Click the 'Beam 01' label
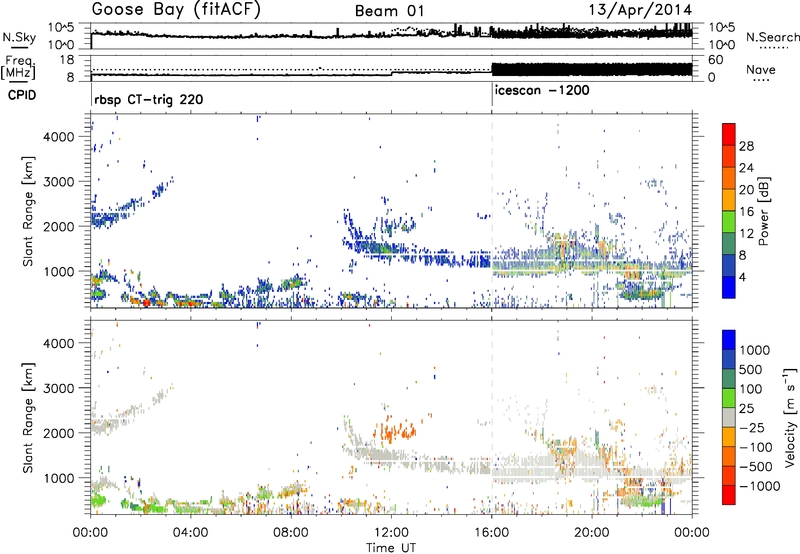The image size is (800, 554). point(390,11)
